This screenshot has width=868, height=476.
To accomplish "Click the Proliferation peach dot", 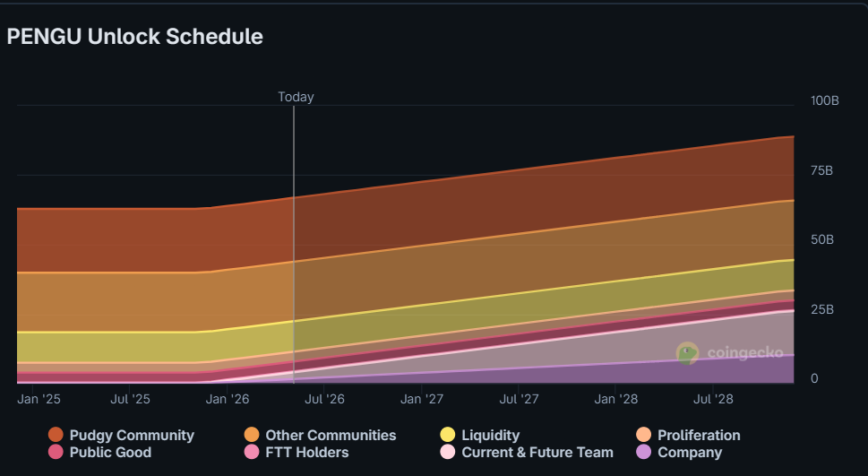I will point(644,435).
